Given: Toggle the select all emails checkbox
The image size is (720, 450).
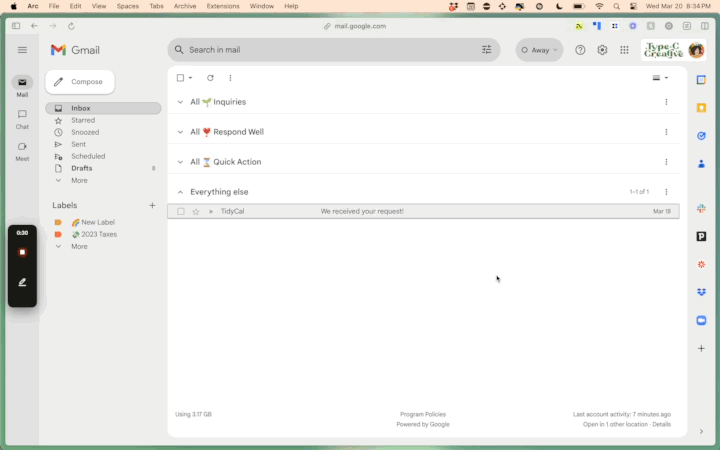Looking at the screenshot, I should click(181, 78).
